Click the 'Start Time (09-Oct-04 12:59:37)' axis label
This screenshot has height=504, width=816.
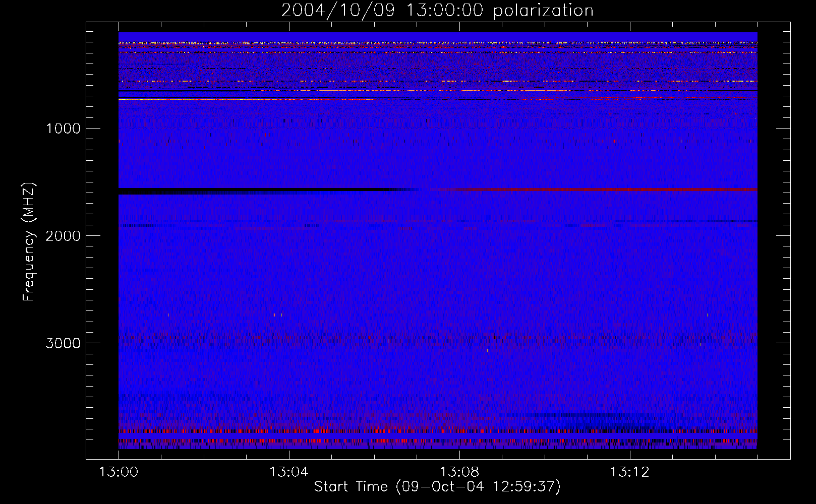pos(437,487)
